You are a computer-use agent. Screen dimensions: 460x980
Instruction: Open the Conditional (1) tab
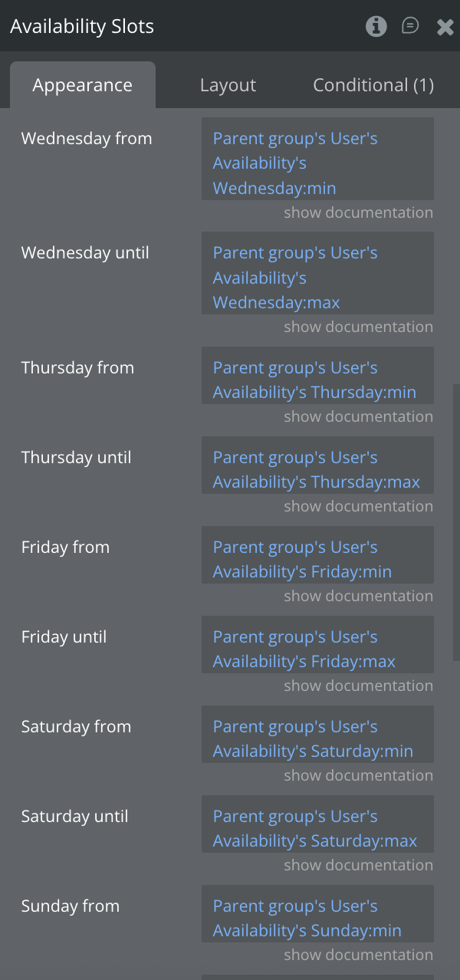click(x=373, y=85)
